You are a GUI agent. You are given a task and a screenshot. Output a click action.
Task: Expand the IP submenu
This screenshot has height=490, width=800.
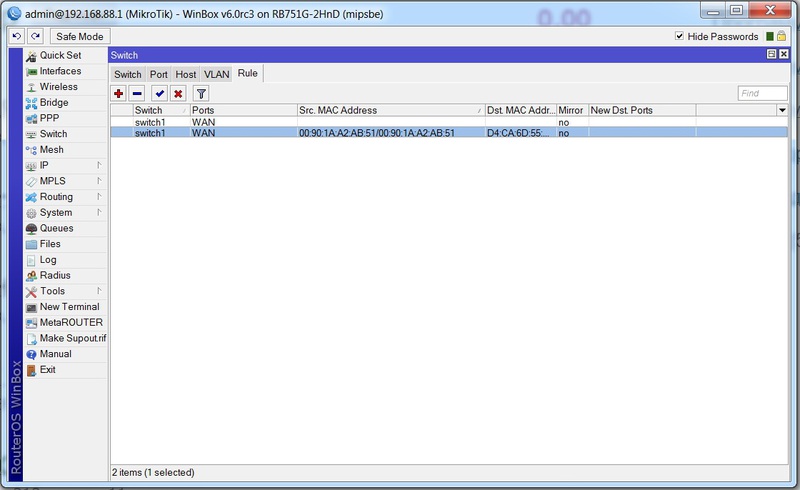coord(65,165)
